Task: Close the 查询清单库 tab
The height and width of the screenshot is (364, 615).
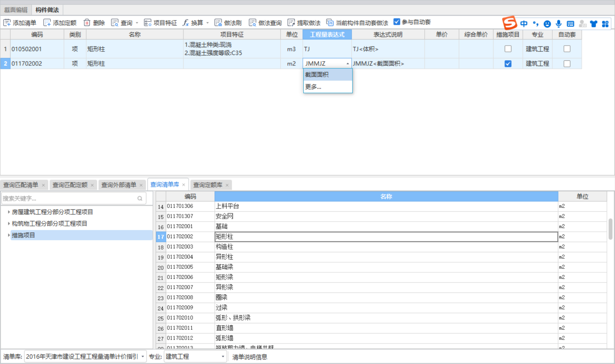Action: pyautogui.click(x=184, y=185)
